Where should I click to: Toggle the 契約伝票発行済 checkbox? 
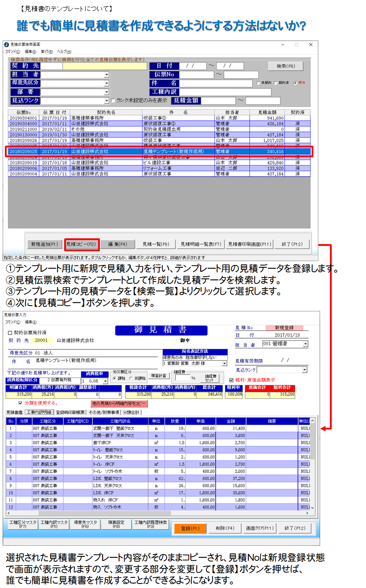point(10,332)
